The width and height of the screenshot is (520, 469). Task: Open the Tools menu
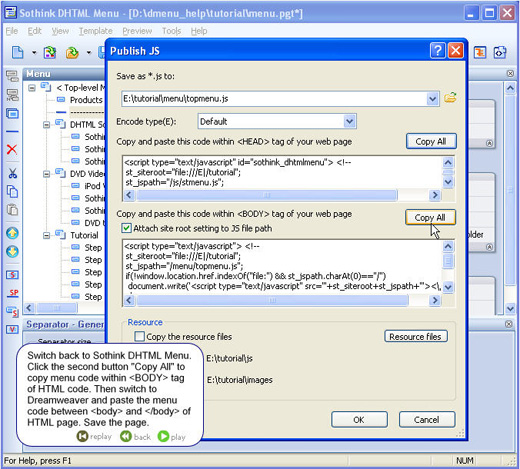click(171, 31)
